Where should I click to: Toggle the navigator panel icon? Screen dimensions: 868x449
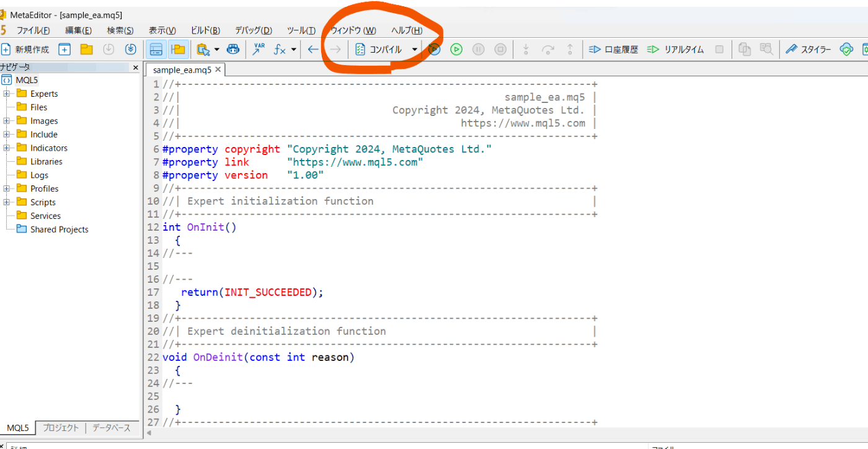click(x=178, y=50)
